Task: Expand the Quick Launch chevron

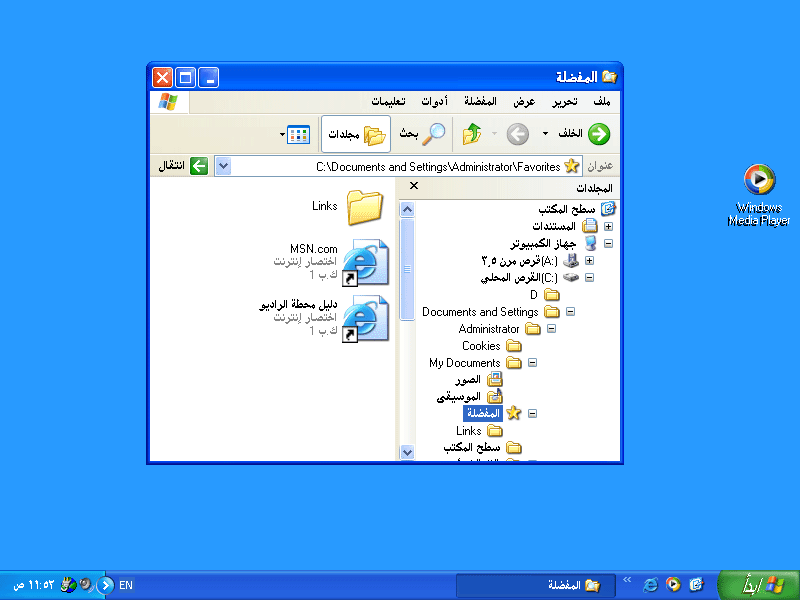Action: tap(628, 580)
